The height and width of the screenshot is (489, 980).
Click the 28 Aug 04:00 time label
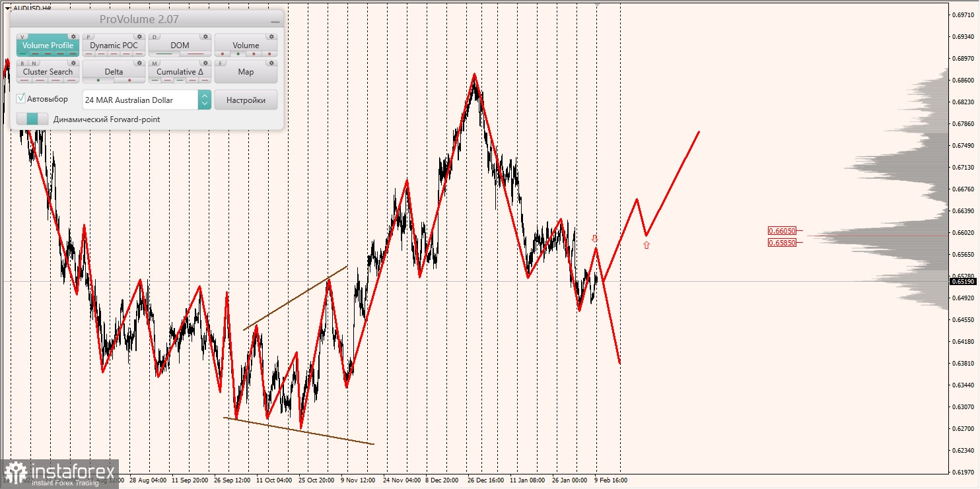(147, 480)
